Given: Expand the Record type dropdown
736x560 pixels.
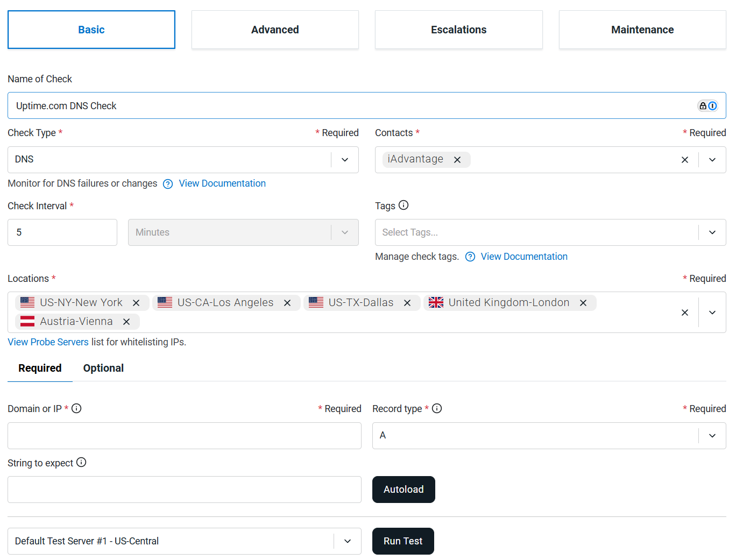Looking at the screenshot, I should click(x=712, y=436).
